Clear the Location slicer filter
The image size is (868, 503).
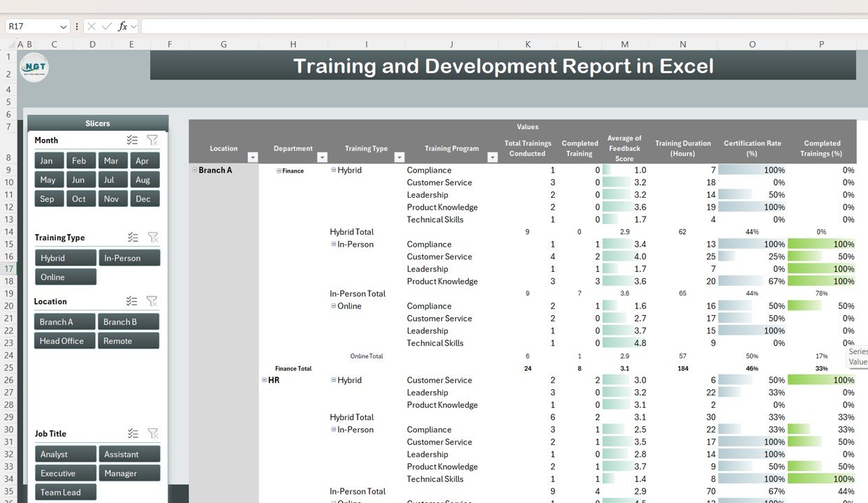(152, 300)
